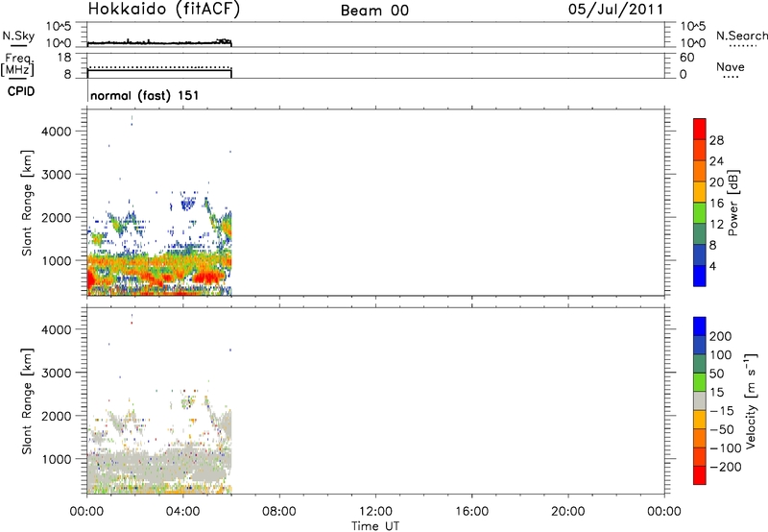Click the 'normal (fast) 151' text
The image size is (768, 532).
[145, 95]
